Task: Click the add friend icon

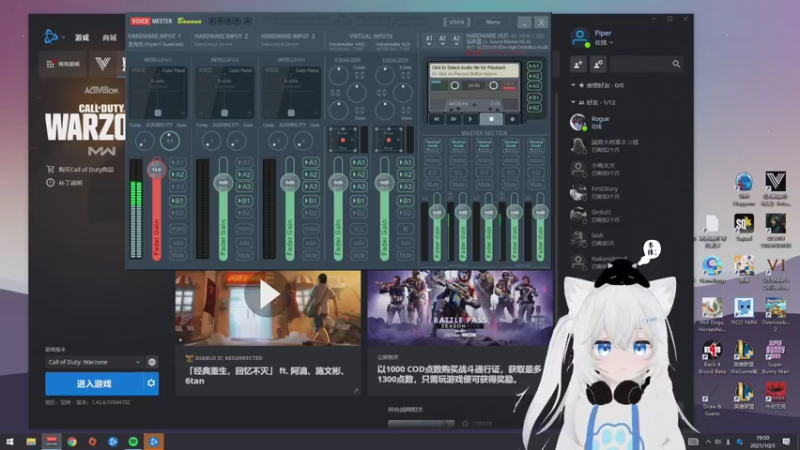Action: click(579, 64)
